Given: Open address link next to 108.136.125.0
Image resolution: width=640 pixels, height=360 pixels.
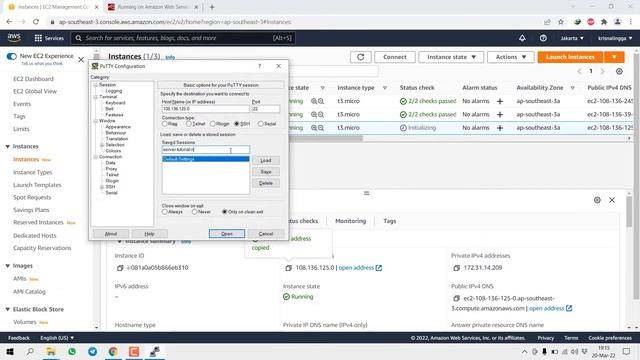Looking at the screenshot, I should 360,268.
